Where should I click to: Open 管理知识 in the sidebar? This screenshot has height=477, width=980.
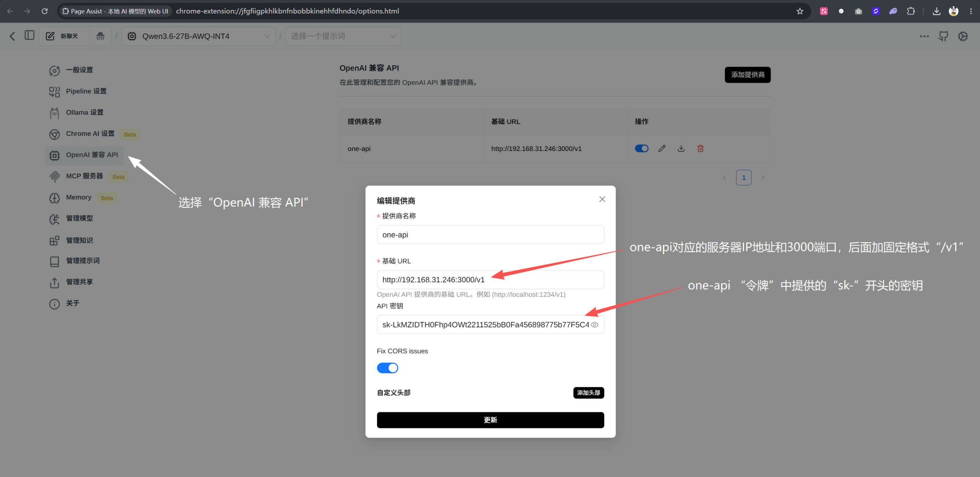[x=71, y=240]
